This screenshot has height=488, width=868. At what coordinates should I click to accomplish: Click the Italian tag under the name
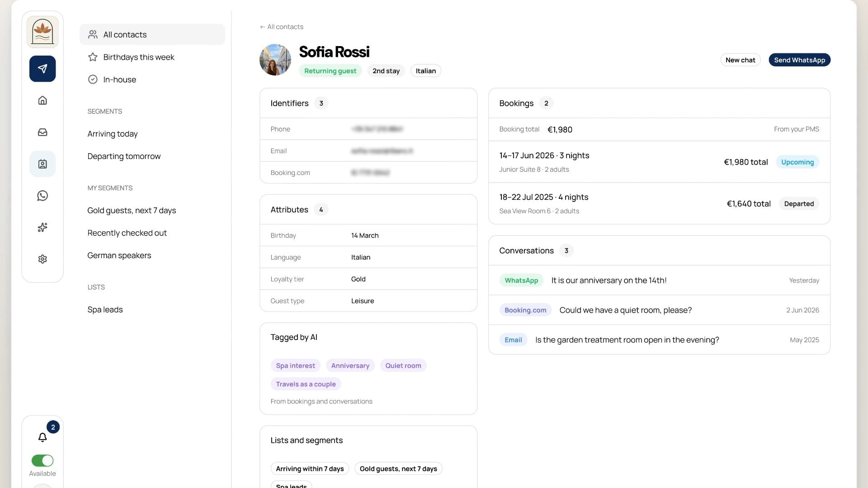(426, 71)
